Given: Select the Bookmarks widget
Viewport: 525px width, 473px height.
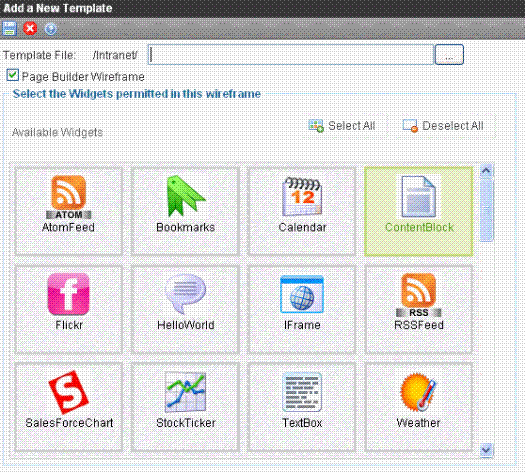Looking at the screenshot, I should (x=185, y=211).
